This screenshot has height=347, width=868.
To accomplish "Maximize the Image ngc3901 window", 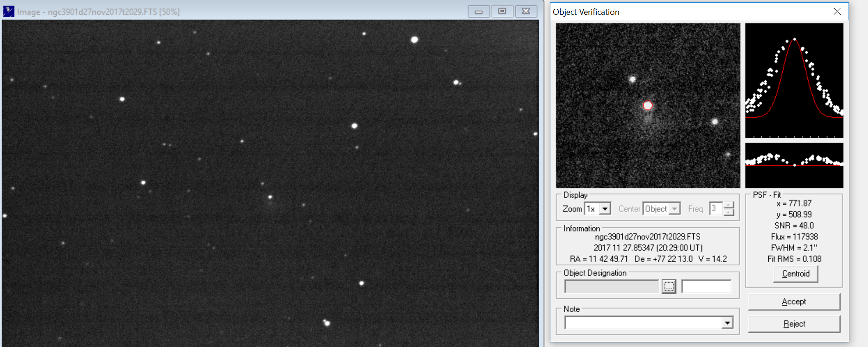I will coord(502,11).
